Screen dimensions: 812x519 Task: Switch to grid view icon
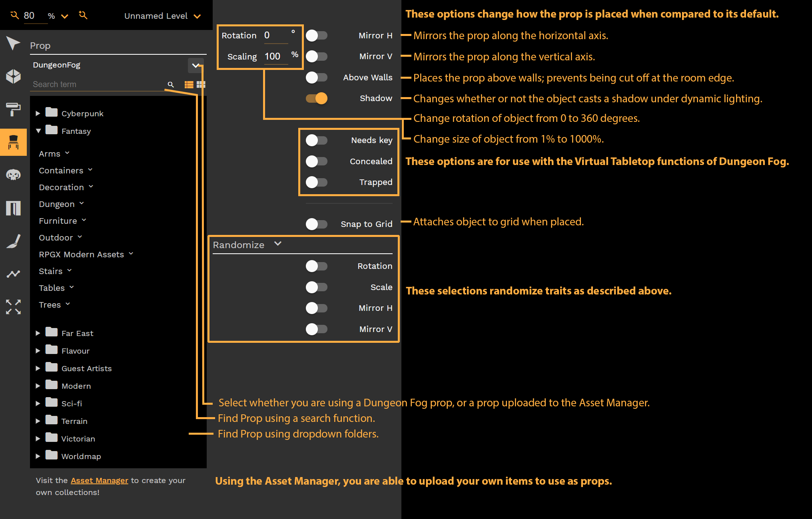[201, 84]
